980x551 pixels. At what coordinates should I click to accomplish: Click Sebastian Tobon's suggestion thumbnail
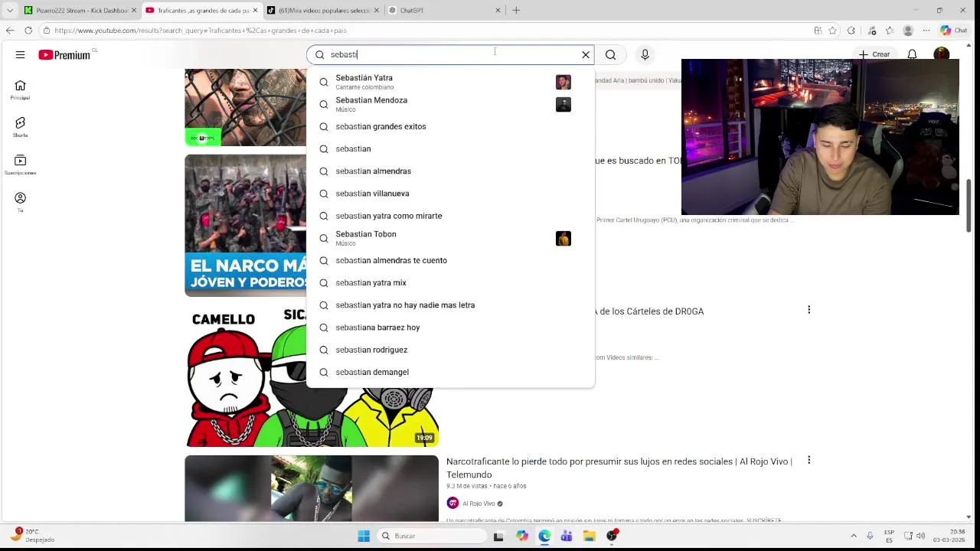[563, 238]
